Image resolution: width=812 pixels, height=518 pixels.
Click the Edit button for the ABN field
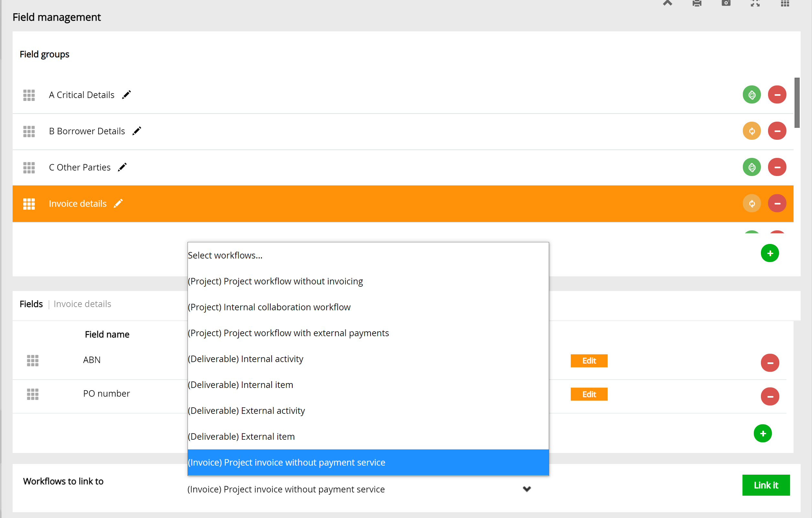589,361
